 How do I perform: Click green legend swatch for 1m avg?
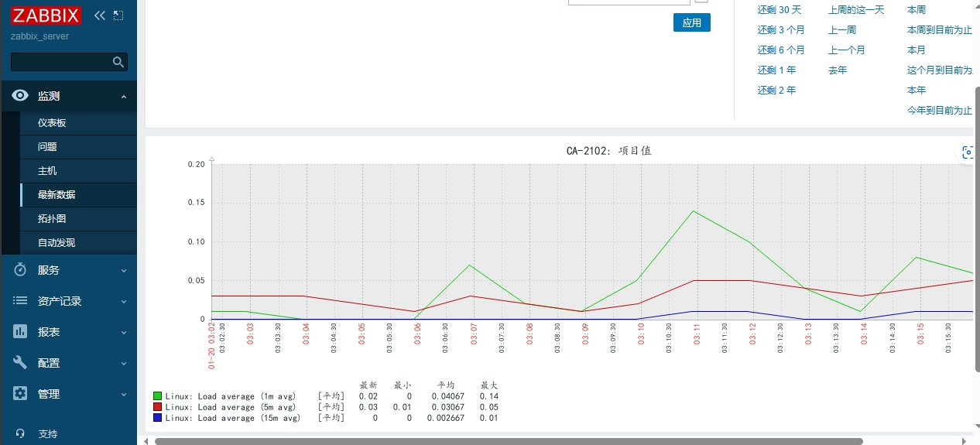pos(158,396)
